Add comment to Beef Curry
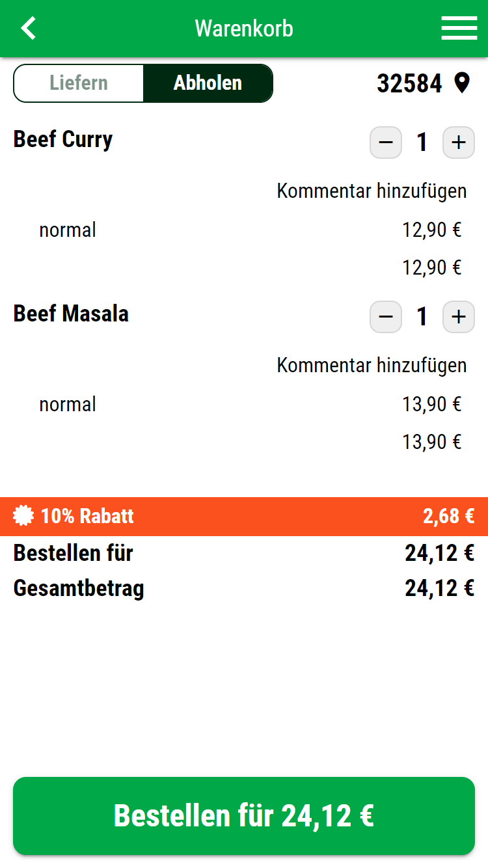Screen dimensions: 488x868 [x=372, y=191]
